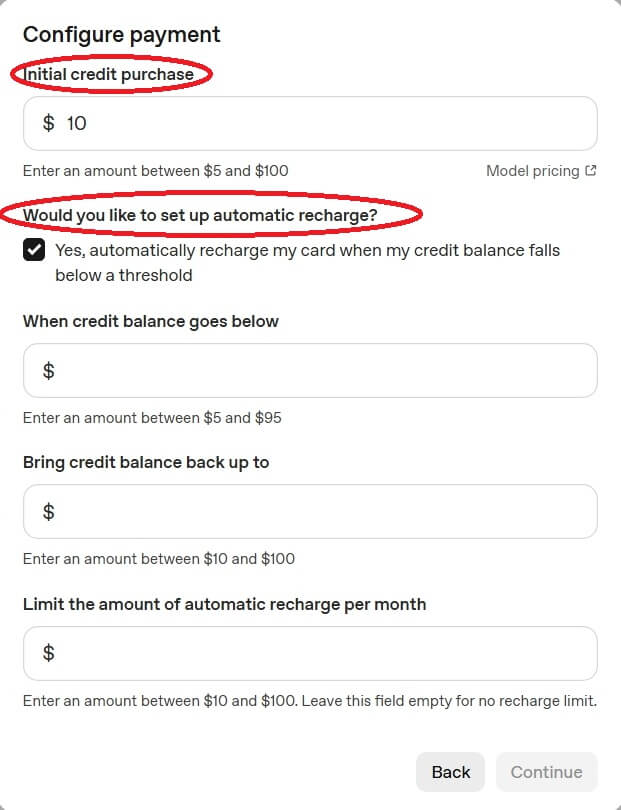Image resolution: width=621 pixels, height=810 pixels.
Task: Focus the empty field under "When credit balance goes below"
Action: pos(320,371)
